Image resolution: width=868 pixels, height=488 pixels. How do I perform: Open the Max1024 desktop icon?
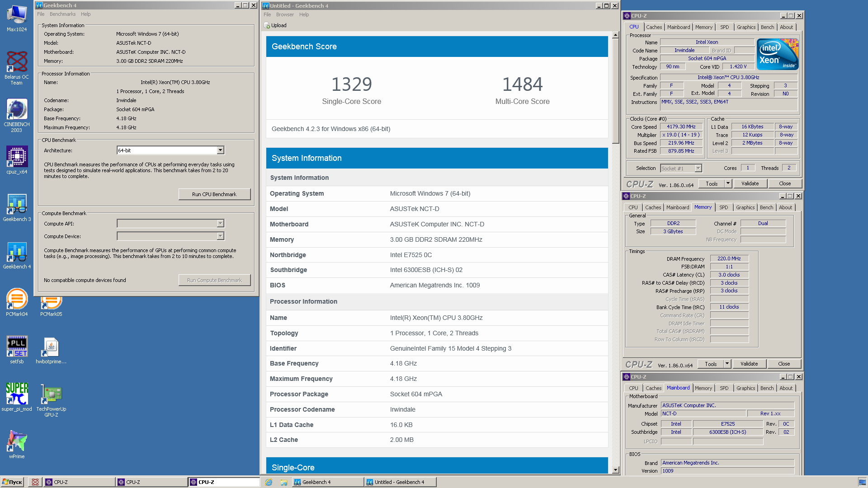click(17, 18)
